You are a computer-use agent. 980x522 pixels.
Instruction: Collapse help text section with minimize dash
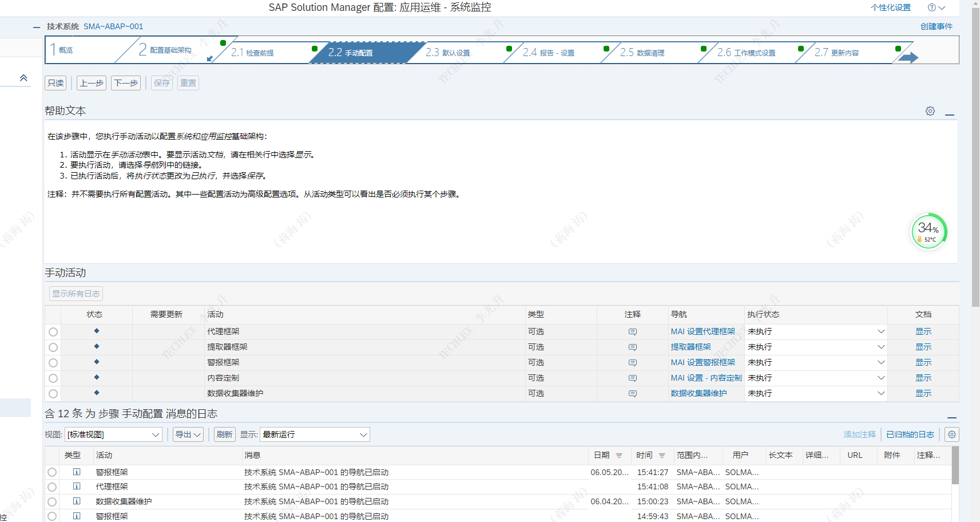click(x=950, y=115)
